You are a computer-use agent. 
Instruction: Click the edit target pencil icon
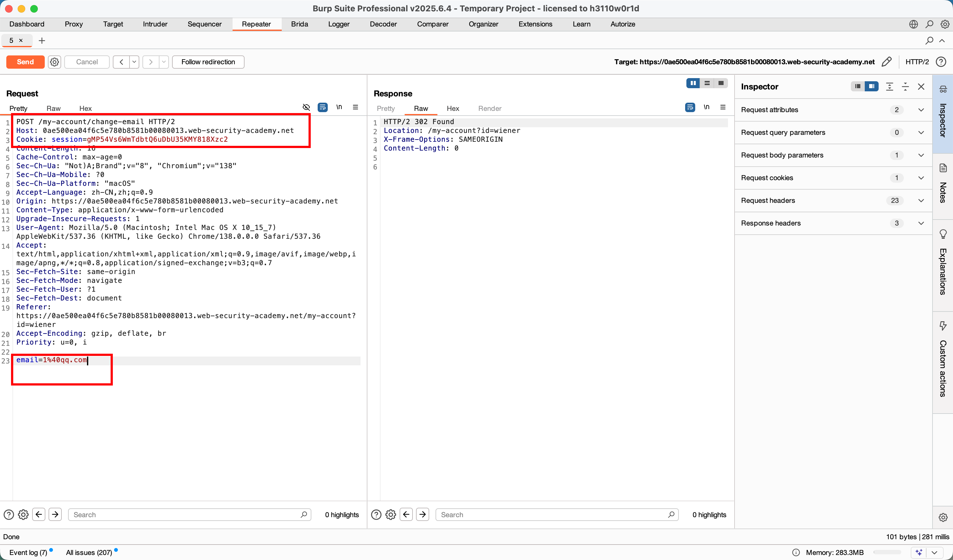887,62
